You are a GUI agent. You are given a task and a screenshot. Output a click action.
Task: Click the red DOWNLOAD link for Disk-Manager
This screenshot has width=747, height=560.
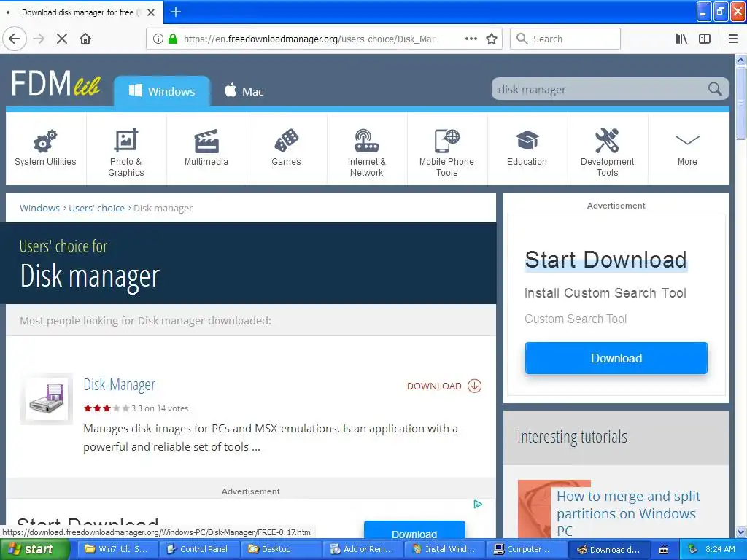[x=444, y=386]
